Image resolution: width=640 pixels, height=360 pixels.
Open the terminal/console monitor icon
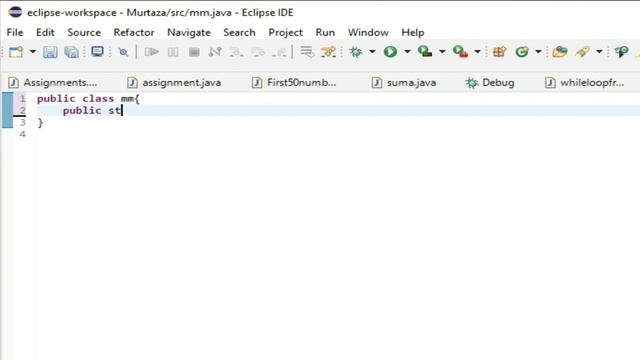[x=97, y=51]
